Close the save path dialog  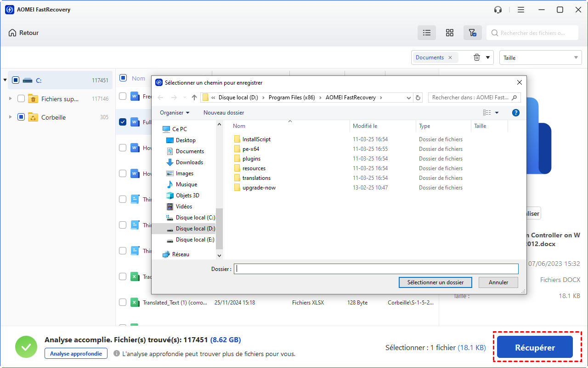click(520, 82)
